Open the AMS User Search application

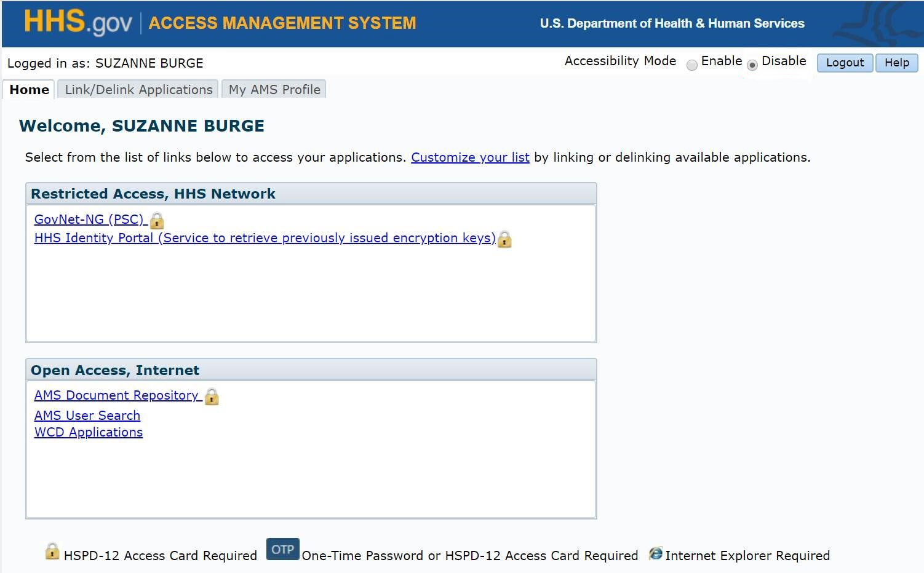coord(87,416)
